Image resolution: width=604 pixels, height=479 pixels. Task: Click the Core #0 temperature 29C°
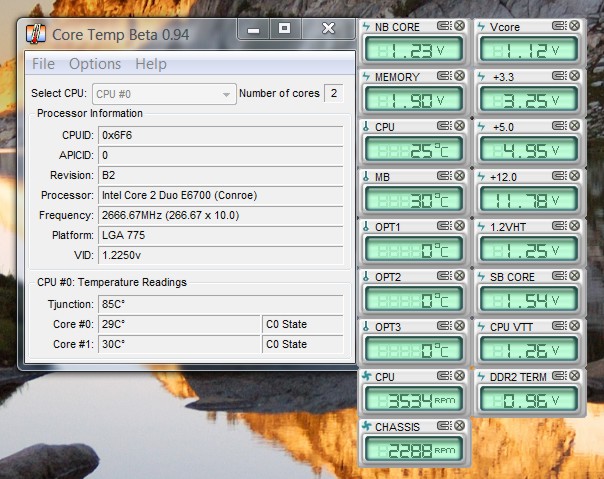[x=180, y=324]
